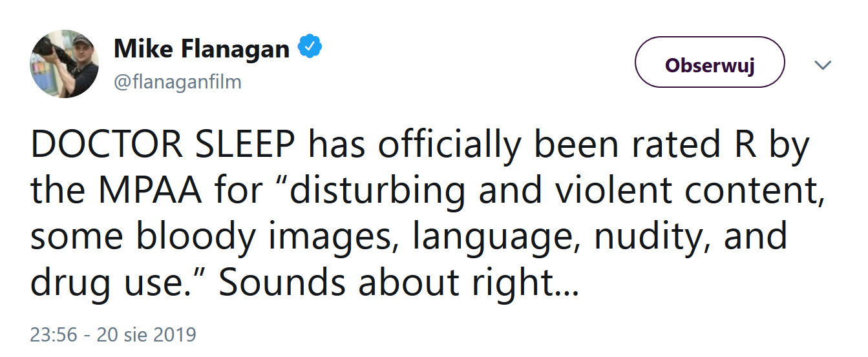
Task: Open the tweet timestamp 23:56 link
Action: pos(54,335)
